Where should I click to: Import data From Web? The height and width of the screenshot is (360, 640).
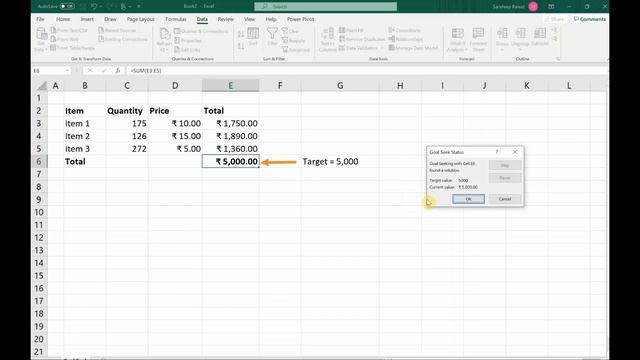(64, 39)
